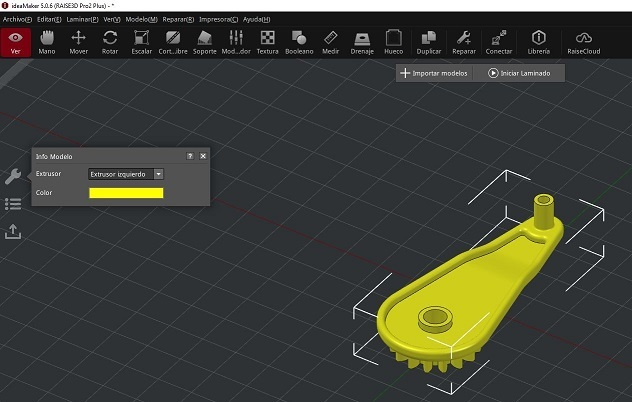Open the Booleano boolean tool

299,42
